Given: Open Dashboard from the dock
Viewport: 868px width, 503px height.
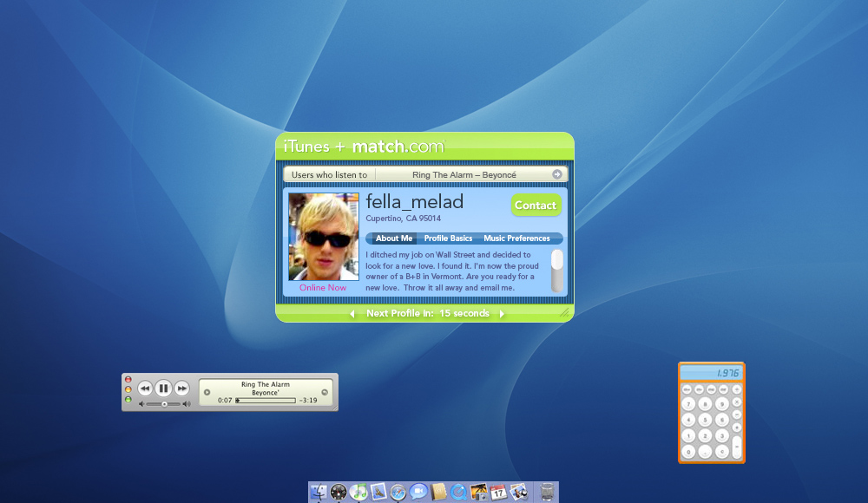Looking at the screenshot, I should coord(339,492).
